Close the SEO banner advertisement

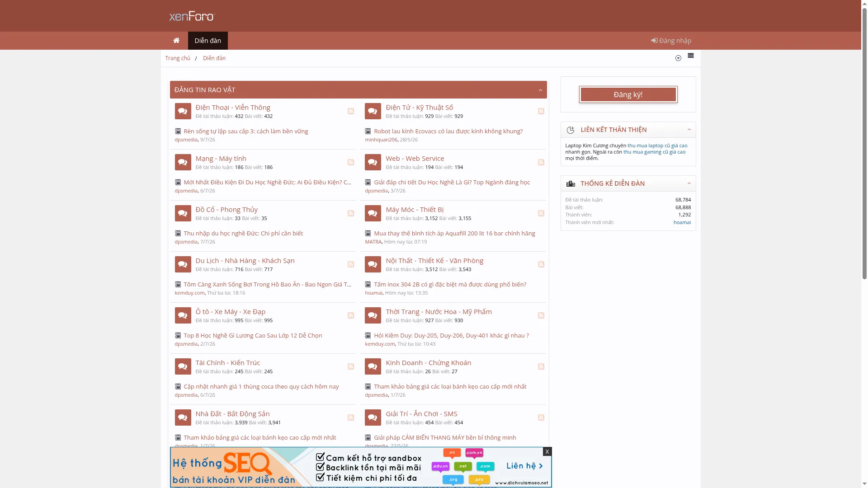[x=547, y=451]
